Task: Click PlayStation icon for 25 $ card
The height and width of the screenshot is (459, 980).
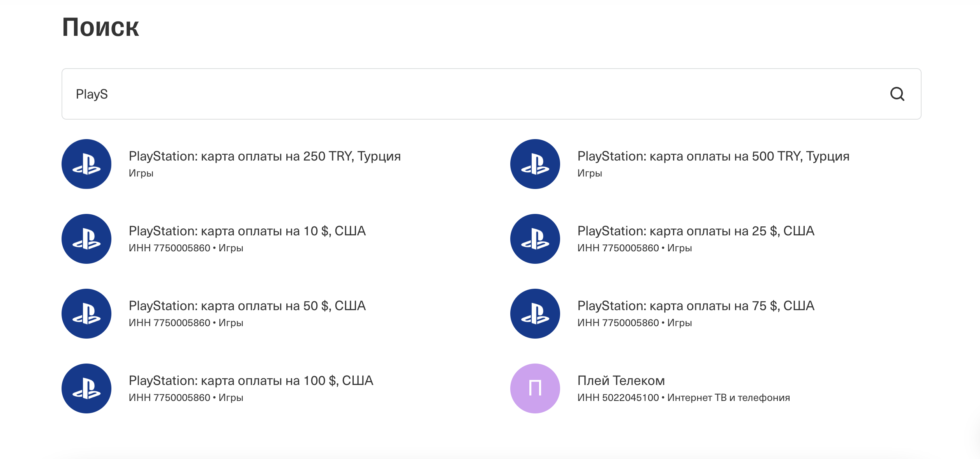Action: click(535, 239)
